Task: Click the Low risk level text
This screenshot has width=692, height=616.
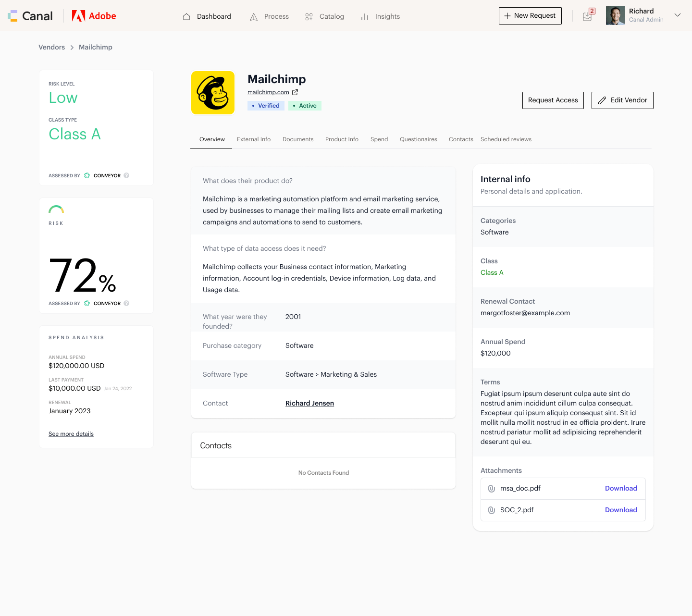Action: 63,98
